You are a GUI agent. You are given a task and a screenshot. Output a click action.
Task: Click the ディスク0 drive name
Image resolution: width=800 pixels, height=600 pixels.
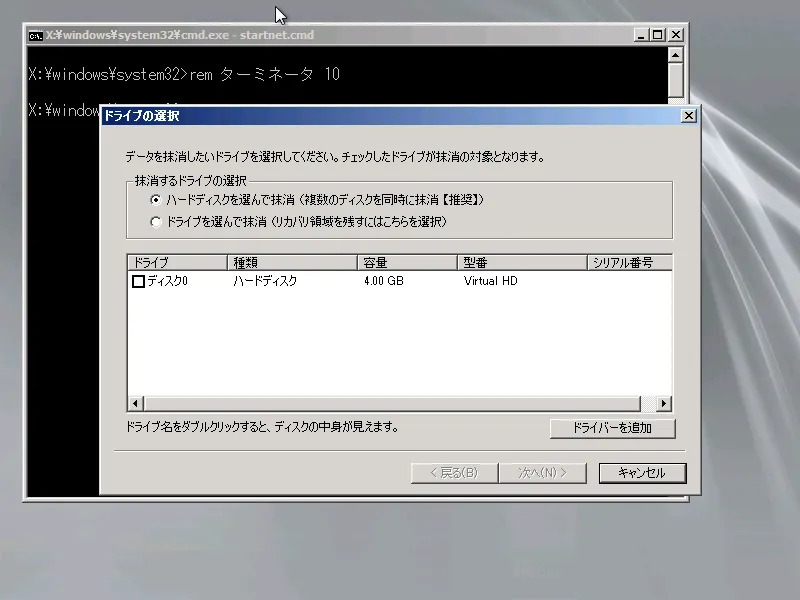[x=167, y=281]
